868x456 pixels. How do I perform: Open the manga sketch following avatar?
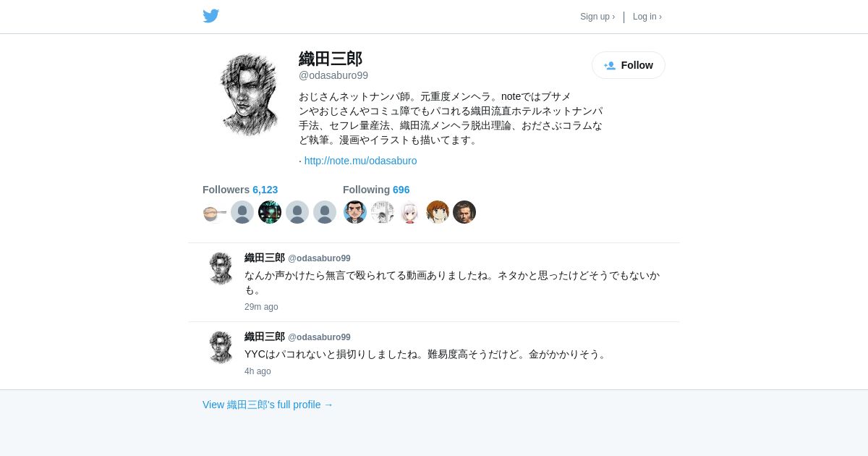pyautogui.click(x=382, y=212)
